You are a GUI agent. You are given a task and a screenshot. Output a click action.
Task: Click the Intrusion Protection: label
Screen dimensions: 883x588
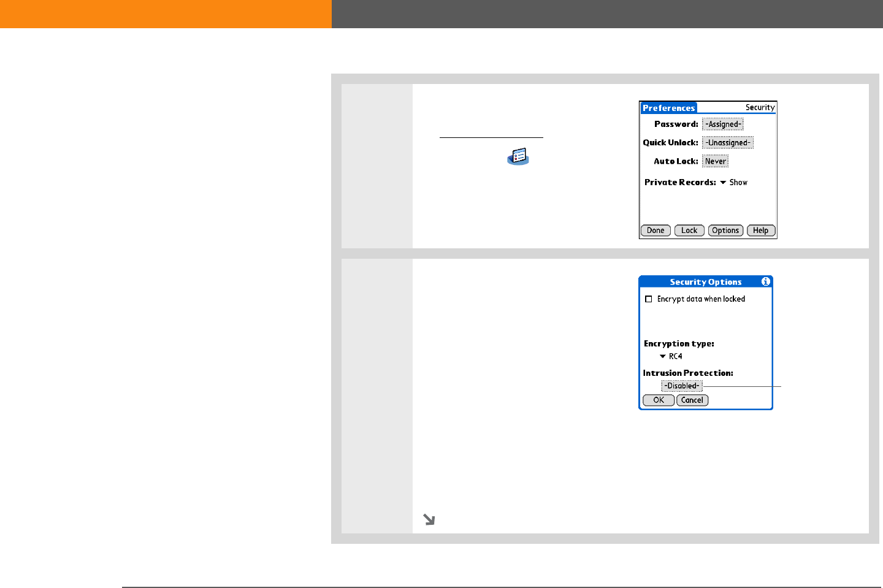pos(688,373)
